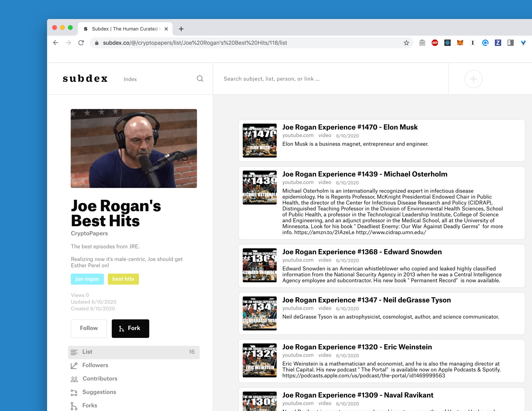Click the #1347 Neil deGrasse Tyson thumbnail
Viewport: 532px width, 411px height.
pos(260,313)
